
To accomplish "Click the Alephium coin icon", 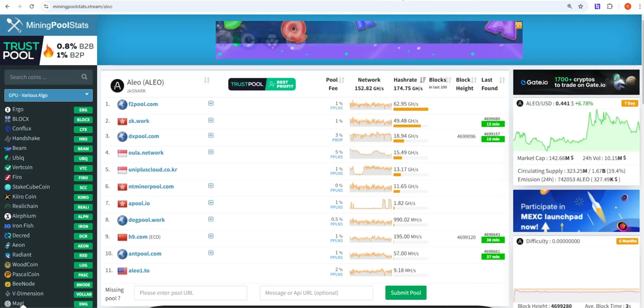I will coord(8,216).
